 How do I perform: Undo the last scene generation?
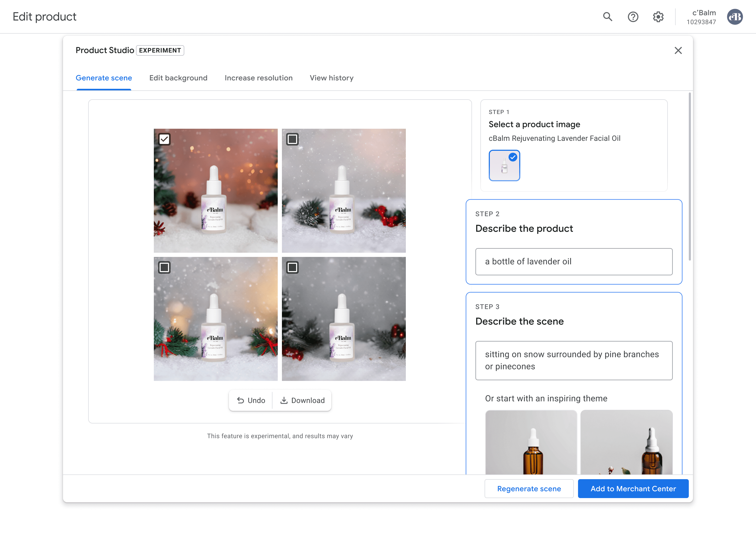point(251,400)
